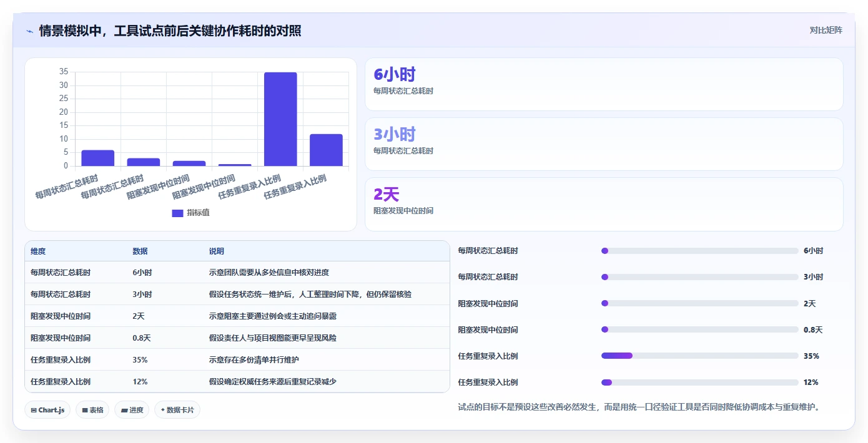Open the 6小时 data card

pyautogui.click(x=604, y=84)
